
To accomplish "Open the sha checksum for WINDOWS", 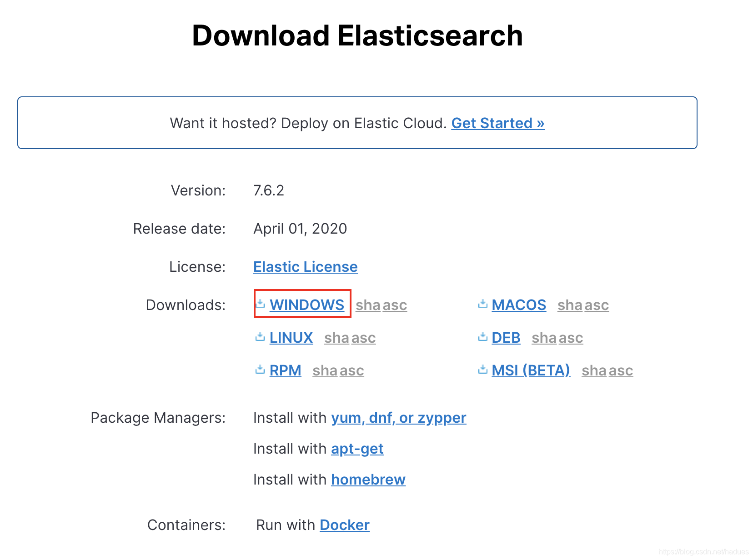I will point(368,305).
